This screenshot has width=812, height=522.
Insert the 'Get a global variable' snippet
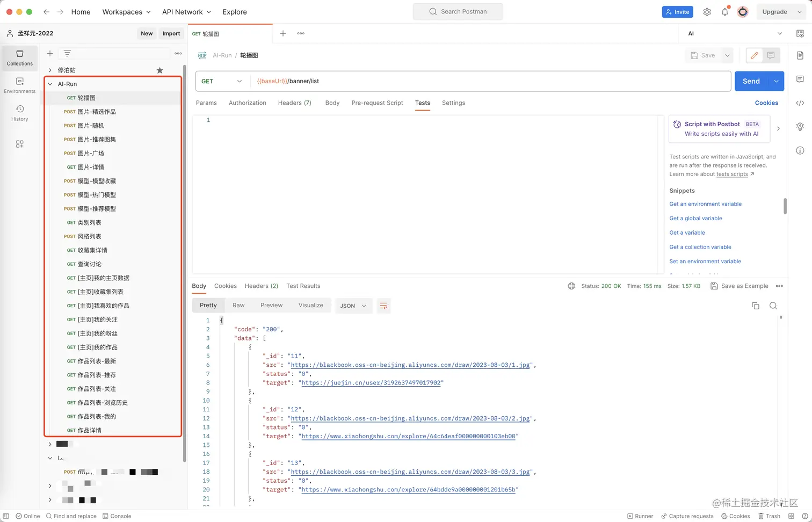[695, 219]
